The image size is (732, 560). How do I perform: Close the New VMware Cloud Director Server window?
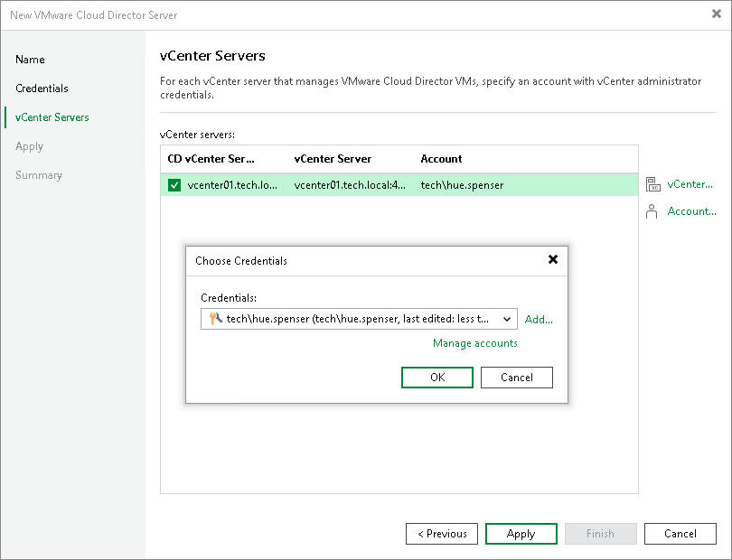coord(717,14)
